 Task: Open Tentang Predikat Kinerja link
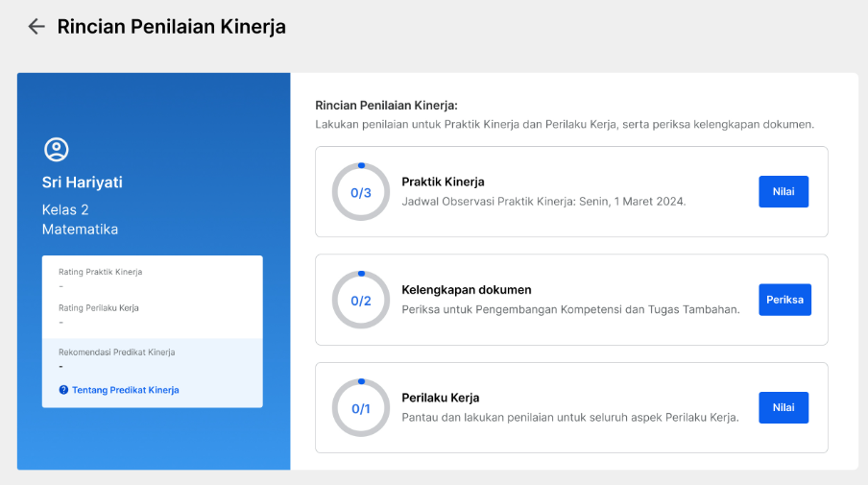[125, 390]
